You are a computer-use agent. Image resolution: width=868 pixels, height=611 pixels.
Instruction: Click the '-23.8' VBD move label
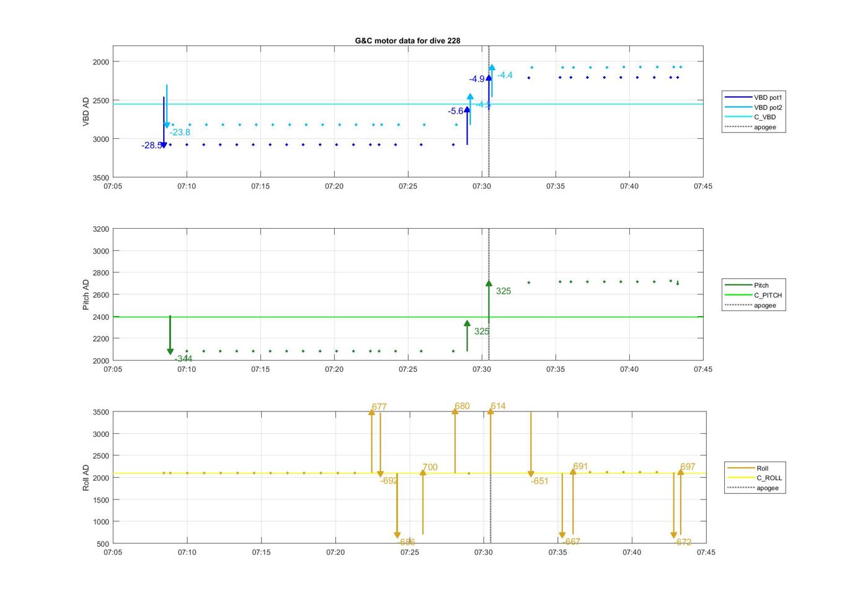(x=180, y=132)
